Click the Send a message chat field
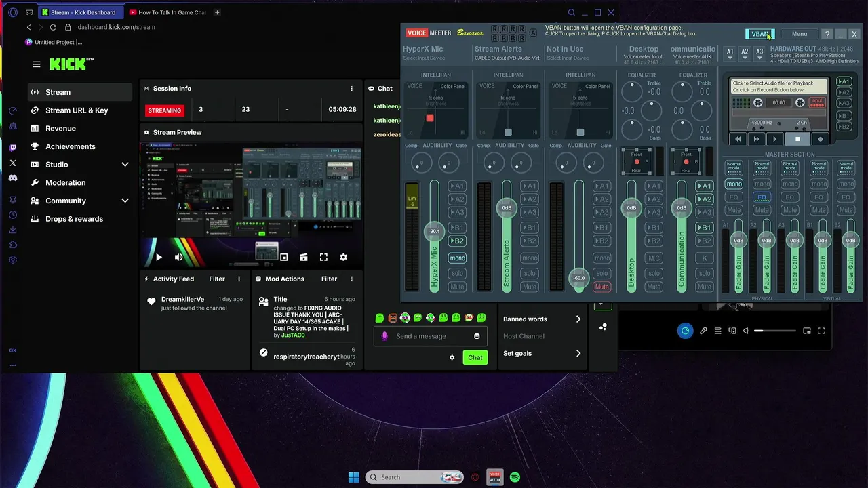 tap(431, 336)
